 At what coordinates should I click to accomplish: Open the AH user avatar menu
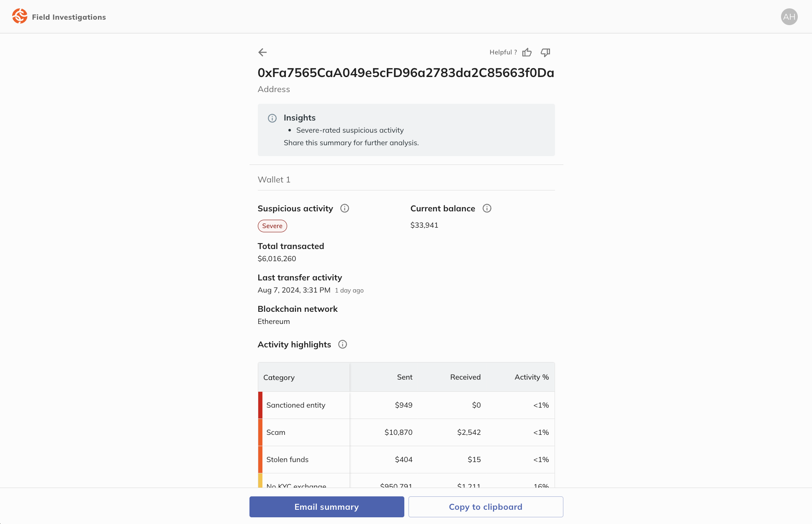[x=789, y=17]
